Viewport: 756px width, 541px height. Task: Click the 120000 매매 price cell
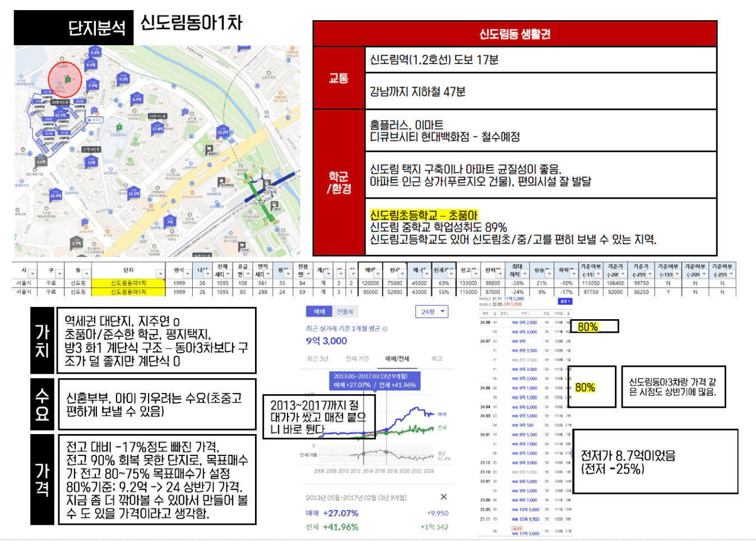tap(370, 283)
